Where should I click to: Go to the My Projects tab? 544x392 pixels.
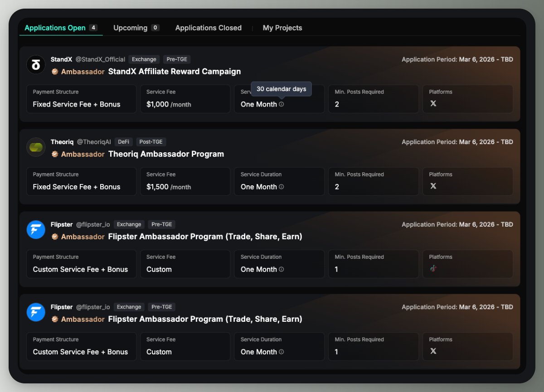[x=282, y=28]
